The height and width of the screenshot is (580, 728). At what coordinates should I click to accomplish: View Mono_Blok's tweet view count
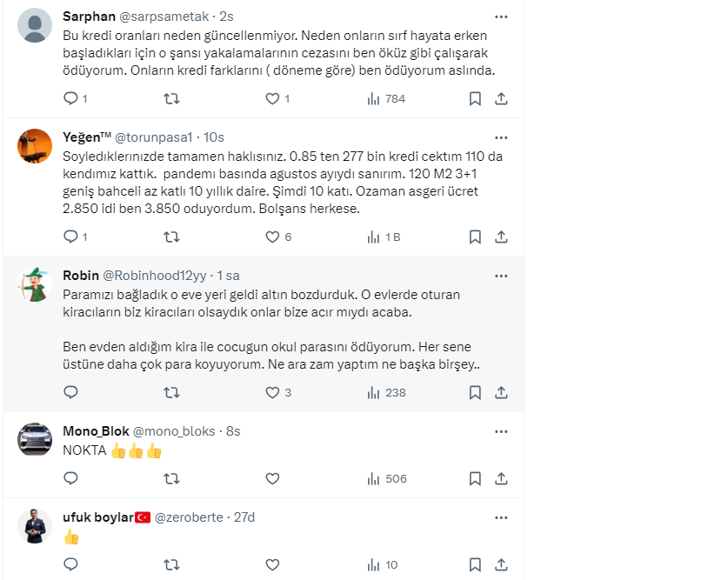tap(387, 478)
